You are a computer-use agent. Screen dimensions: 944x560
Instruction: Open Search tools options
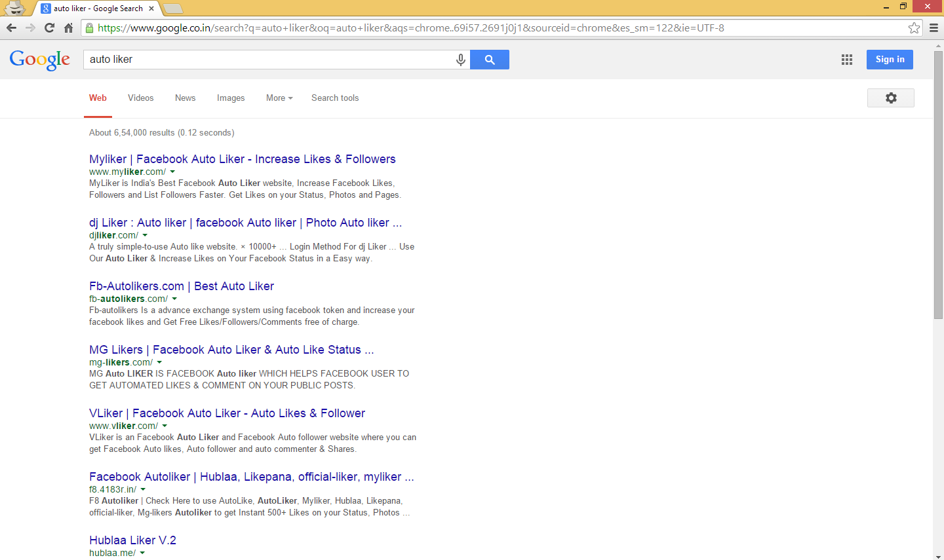335,98
